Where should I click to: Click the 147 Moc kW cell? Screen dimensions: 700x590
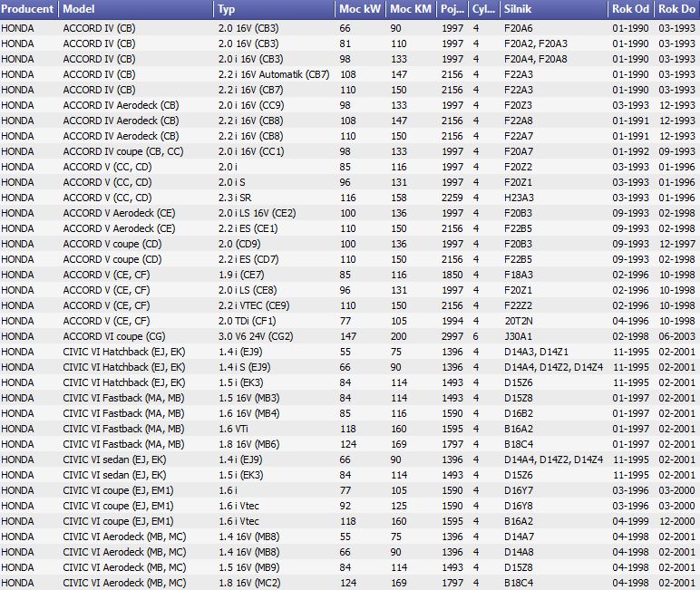click(x=348, y=336)
